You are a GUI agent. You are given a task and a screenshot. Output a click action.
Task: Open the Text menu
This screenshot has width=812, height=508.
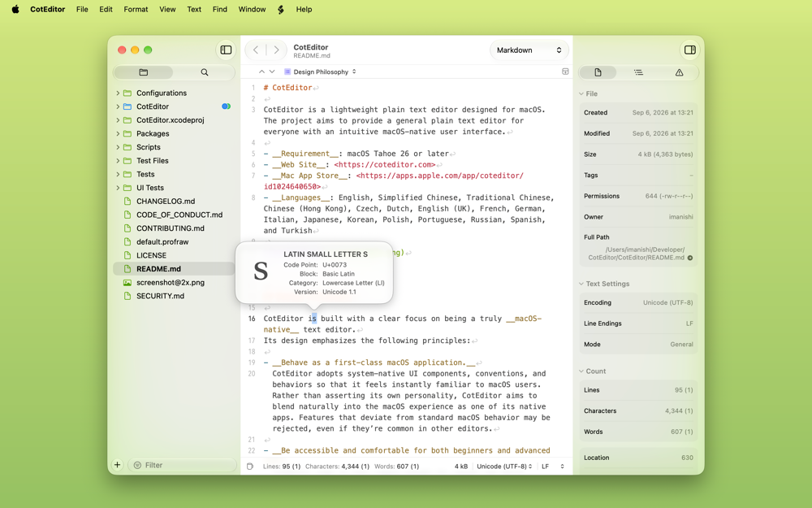coord(194,9)
